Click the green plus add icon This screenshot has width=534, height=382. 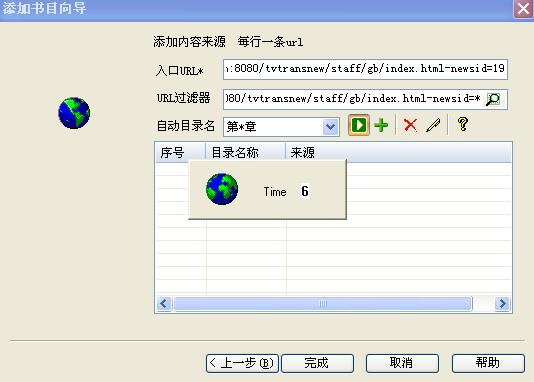point(381,125)
